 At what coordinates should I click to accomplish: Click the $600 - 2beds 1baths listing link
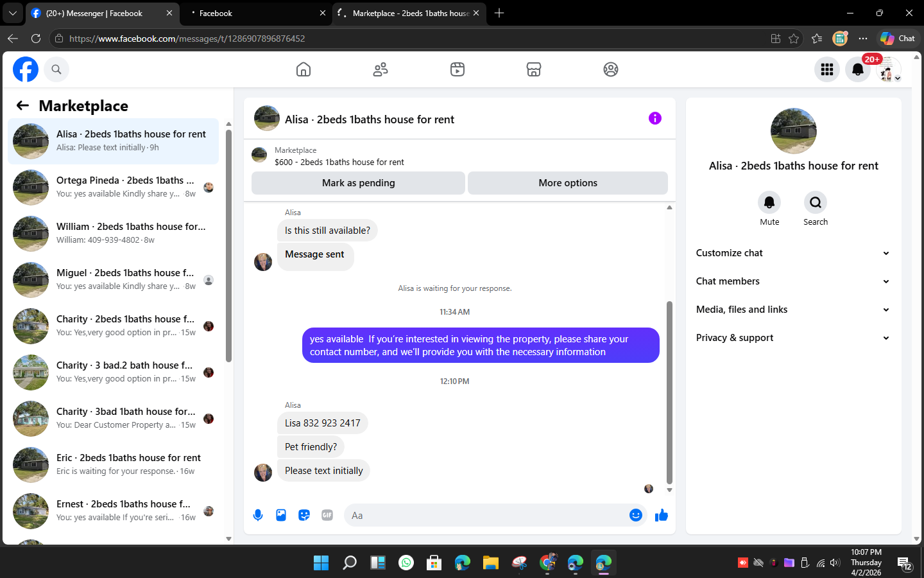tap(339, 162)
